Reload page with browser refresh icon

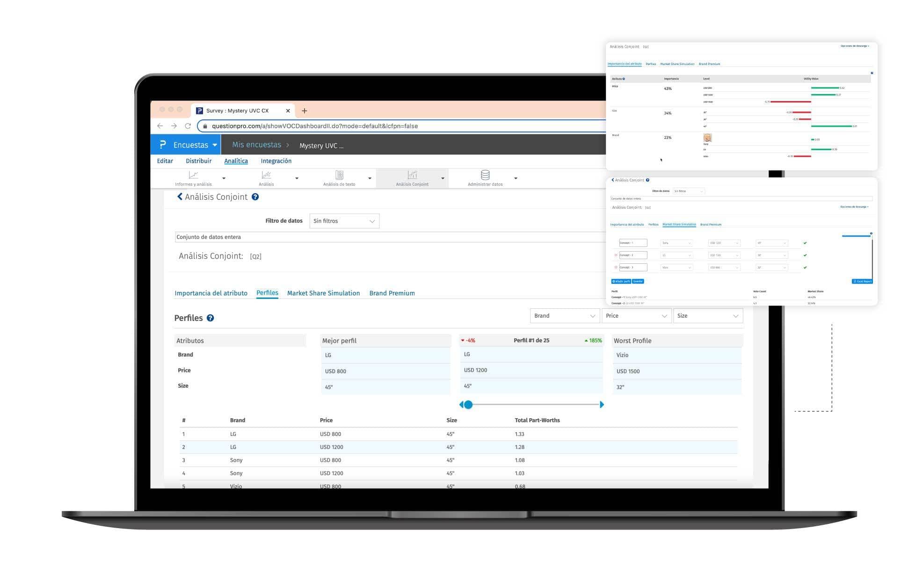click(x=188, y=126)
